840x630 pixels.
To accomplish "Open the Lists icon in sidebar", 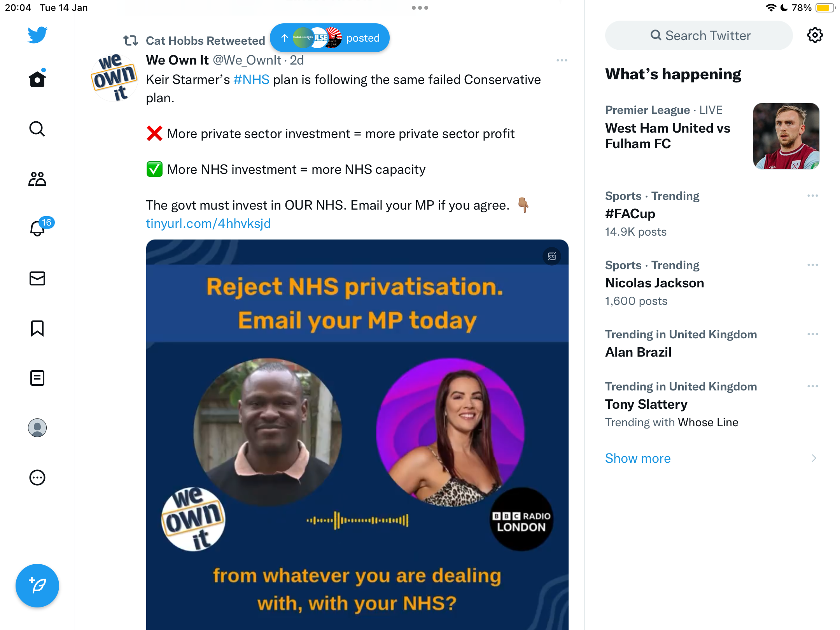I will pyautogui.click(x=37, y=378).
